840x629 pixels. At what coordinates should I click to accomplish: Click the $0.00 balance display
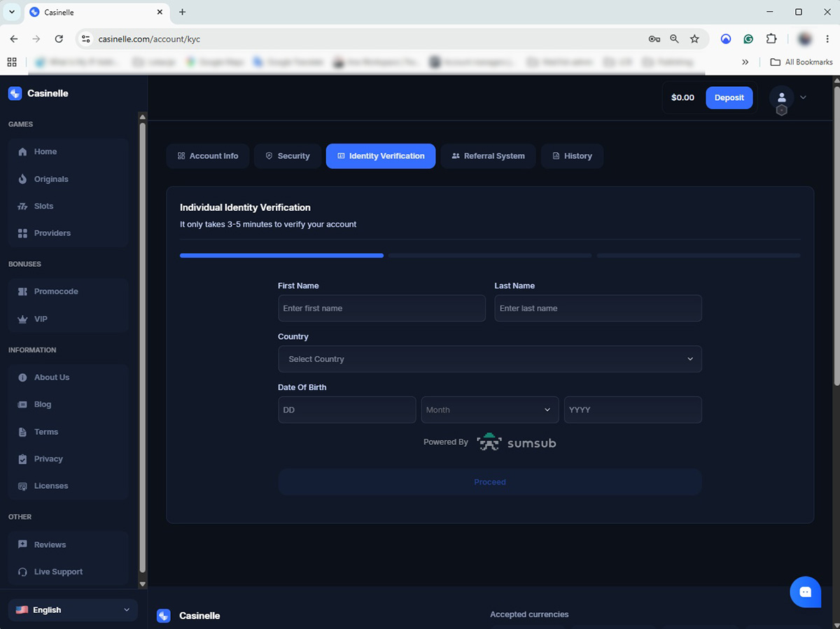pyautogui.click(x=682, y=97)
